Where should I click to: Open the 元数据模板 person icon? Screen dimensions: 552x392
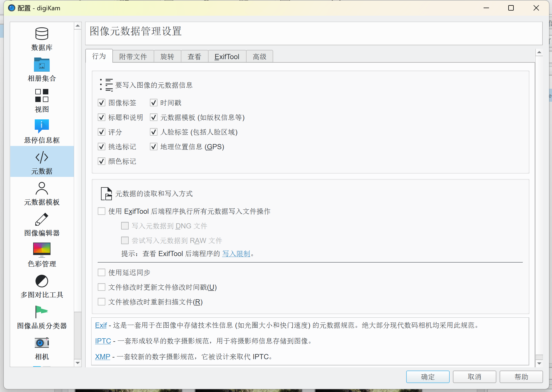42,189
